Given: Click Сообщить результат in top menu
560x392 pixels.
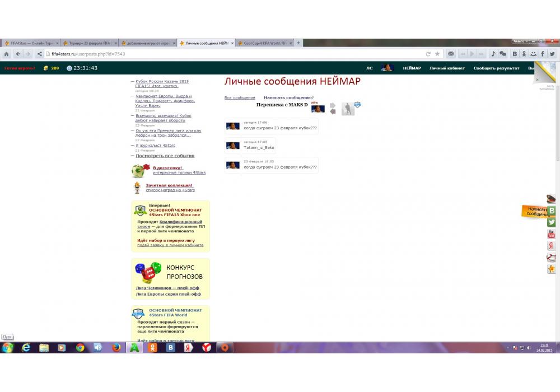Looking at the screenshot, I should 496,68.
